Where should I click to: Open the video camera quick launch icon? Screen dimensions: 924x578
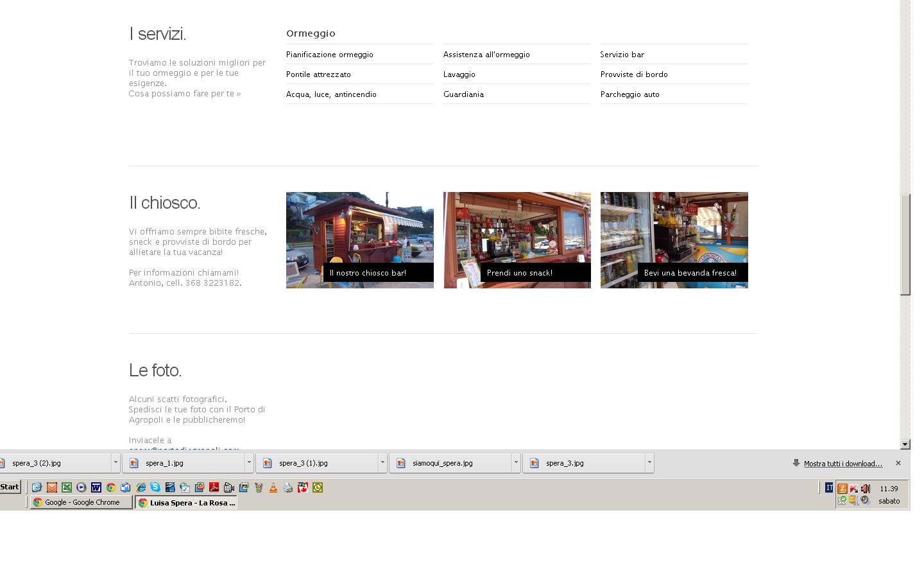(x=229, y=487)
